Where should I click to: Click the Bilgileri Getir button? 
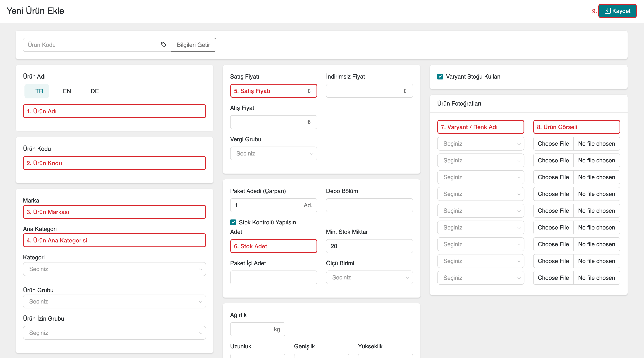(193, 45)
